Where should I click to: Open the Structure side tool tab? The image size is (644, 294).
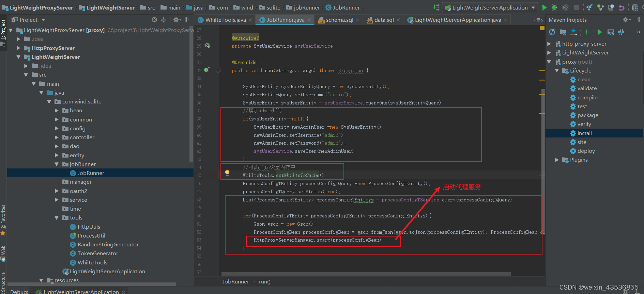(x=3, y=282)
